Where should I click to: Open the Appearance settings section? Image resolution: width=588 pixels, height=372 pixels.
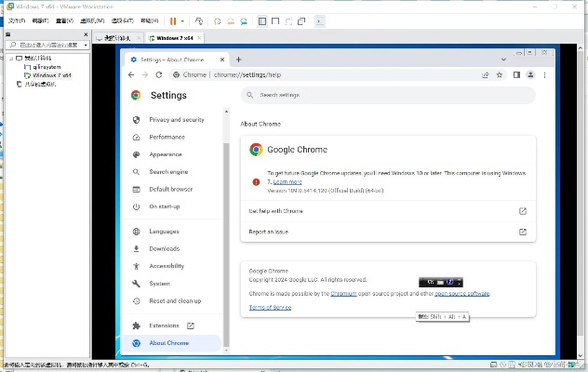point(166,154)
